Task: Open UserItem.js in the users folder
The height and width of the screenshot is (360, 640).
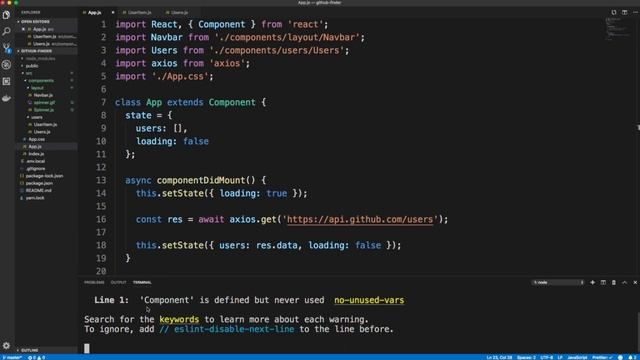Action: (45, 124)
